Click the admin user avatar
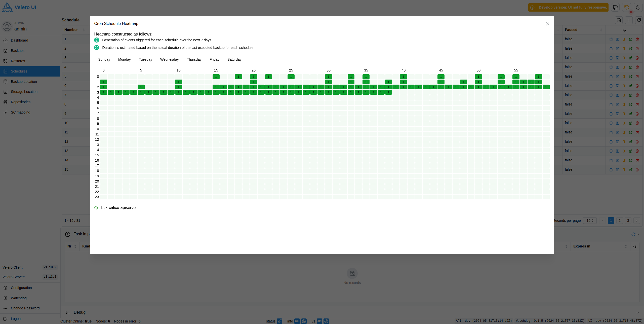The image size is (644, 324). 7,26
